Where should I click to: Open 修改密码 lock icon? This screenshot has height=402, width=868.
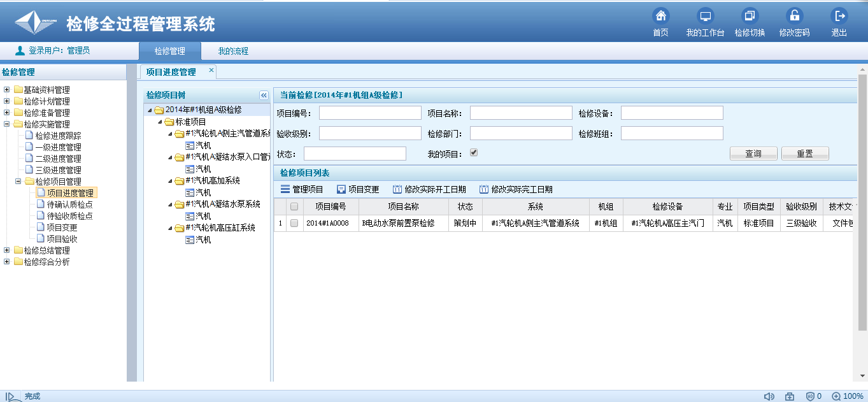pos(794,17)
